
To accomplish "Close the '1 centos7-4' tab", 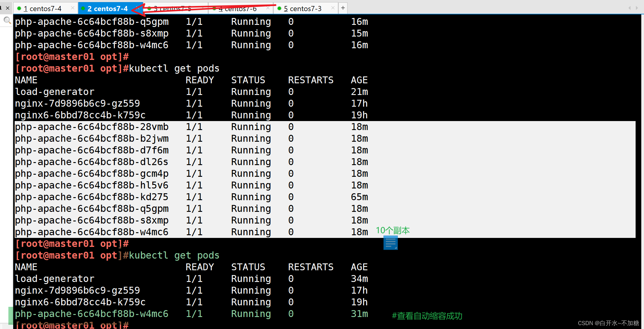I will click(73, 8).
